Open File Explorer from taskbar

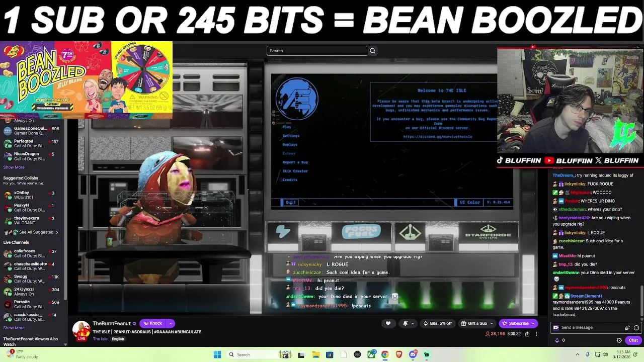315,354
